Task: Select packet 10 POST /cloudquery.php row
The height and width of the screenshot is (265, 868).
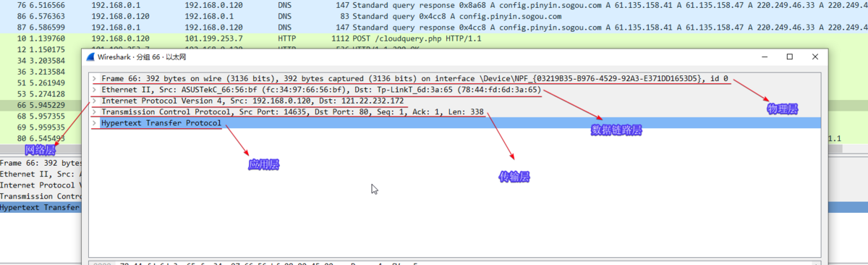Action: pyautogui.click(x=434, y=37)
